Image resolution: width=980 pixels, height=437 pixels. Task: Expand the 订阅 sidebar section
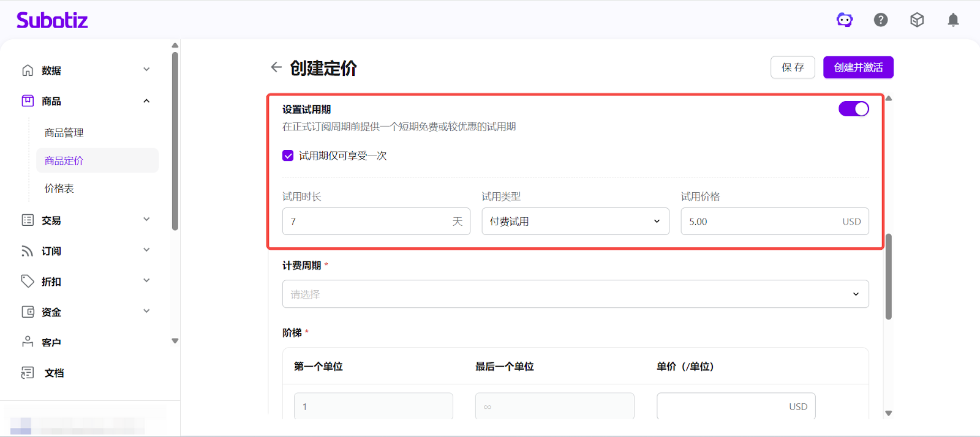point(146,250)
